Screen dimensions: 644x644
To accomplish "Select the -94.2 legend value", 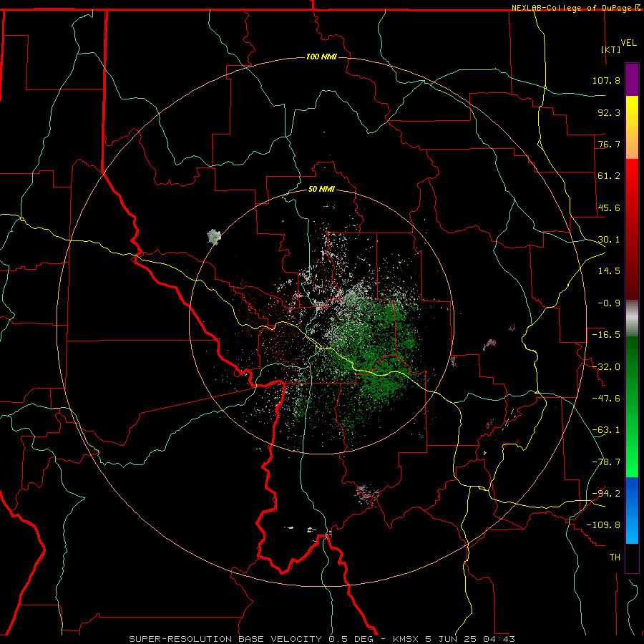I will (x=606, y=494).
